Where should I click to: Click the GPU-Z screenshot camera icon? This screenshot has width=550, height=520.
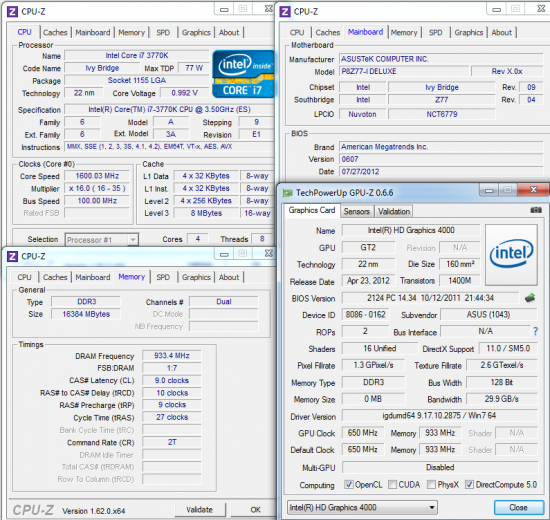(x=536, y=210)
